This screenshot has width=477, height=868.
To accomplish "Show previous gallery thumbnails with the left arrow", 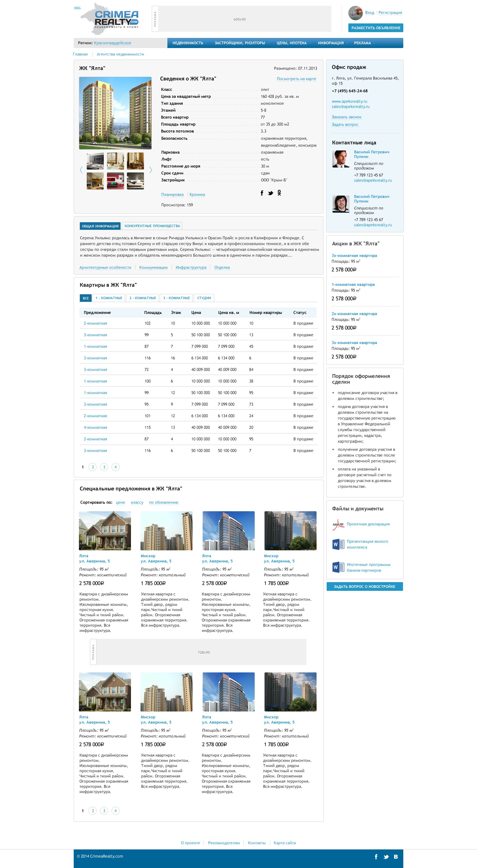I will 81,170.
